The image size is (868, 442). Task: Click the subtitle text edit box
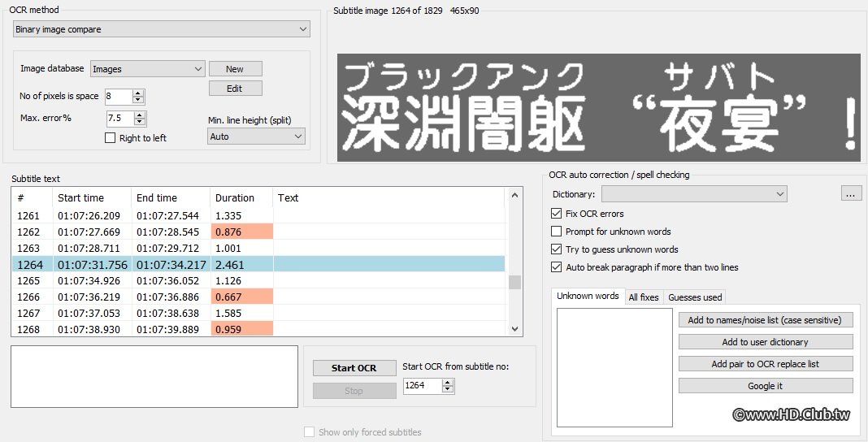pos(154,377)
